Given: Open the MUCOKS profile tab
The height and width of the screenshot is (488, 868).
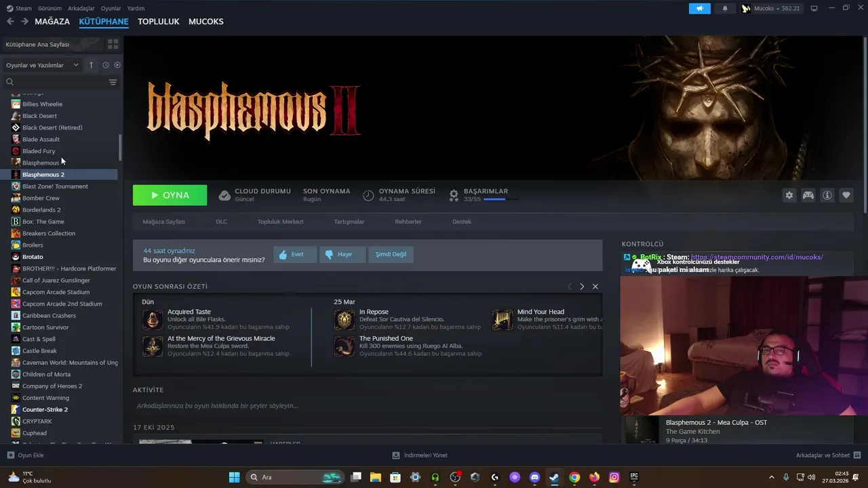Looking at the screenshot, I should [206, 22].
